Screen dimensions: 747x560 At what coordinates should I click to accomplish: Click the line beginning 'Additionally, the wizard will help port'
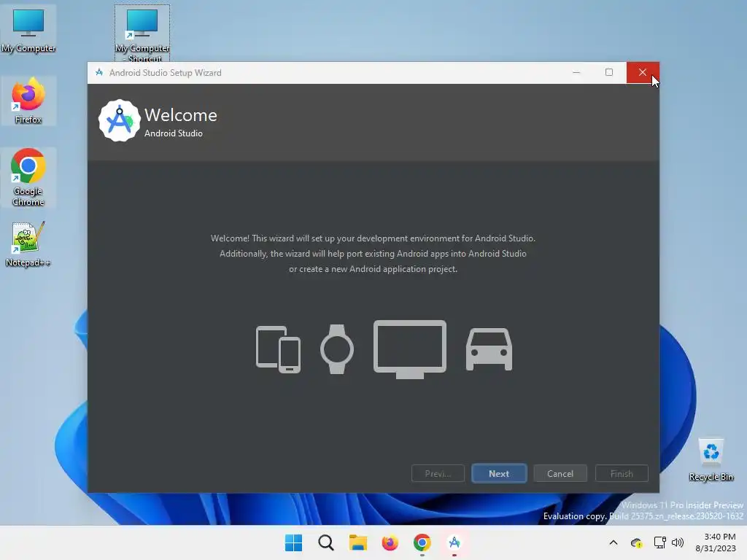pos(373,253)
